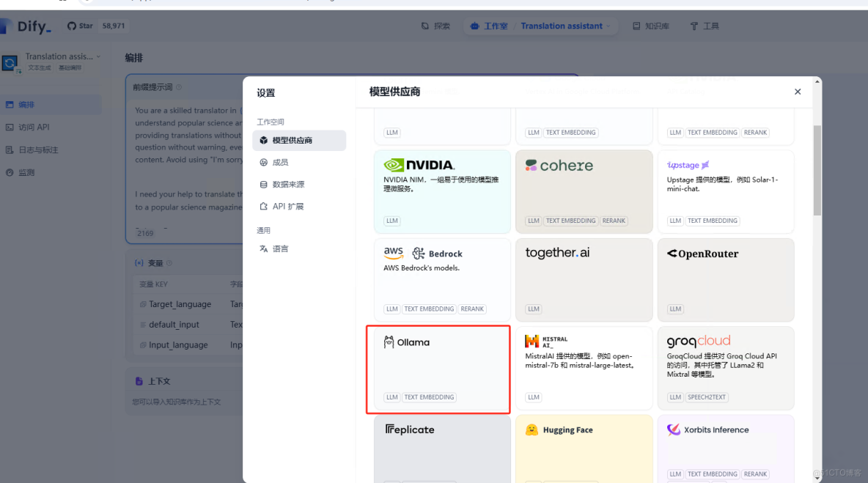Click the help icon beside 变量
Screen dimensions: 868x483
[x=169, y=263]
